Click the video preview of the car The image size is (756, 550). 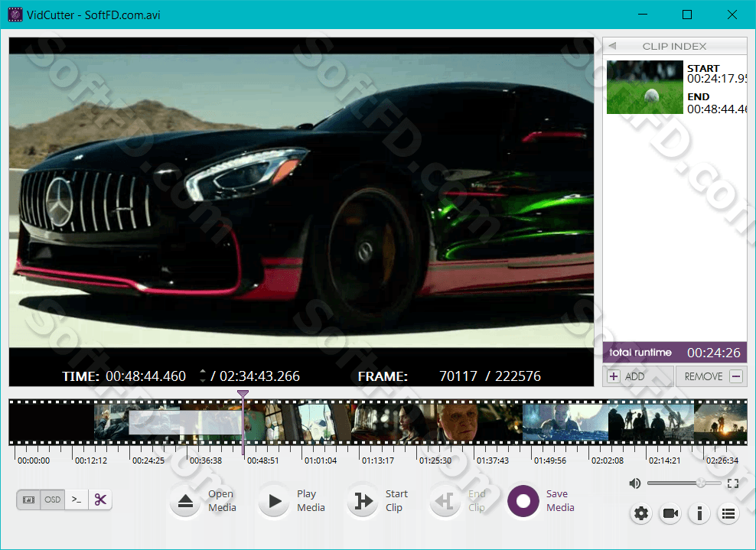[x=301, y=200]
